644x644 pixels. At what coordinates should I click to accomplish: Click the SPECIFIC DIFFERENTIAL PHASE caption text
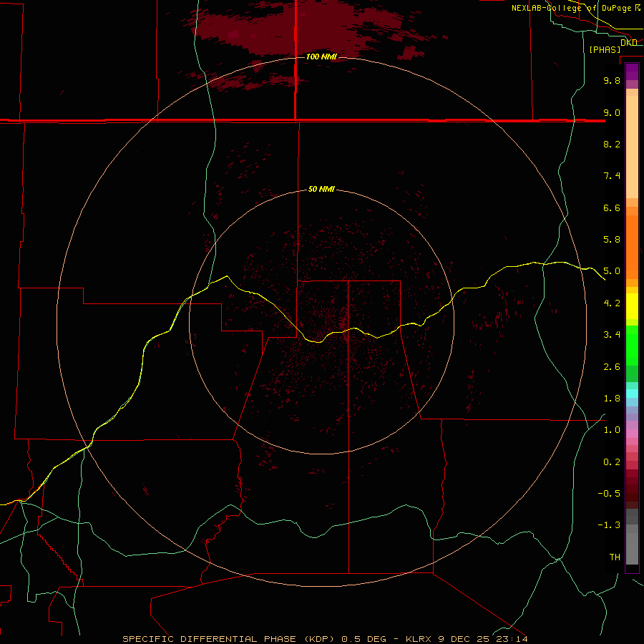tap(209, 639)
